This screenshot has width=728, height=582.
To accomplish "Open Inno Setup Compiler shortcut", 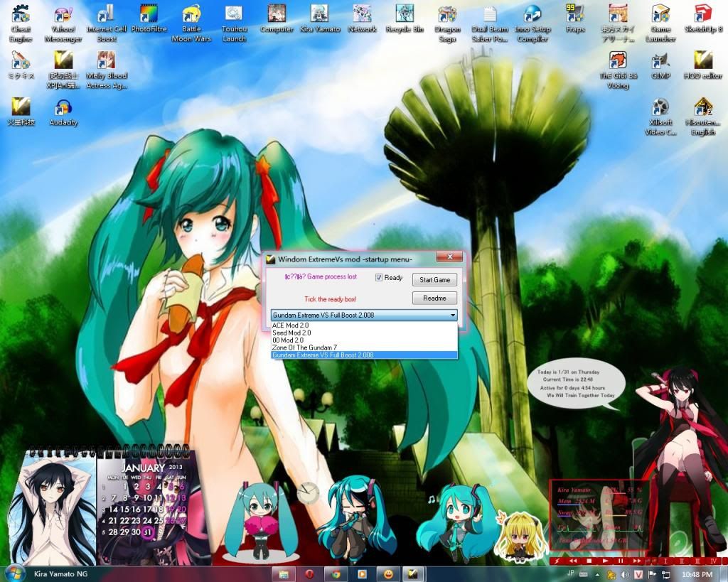I will pyautogui.click(x=532, y=24).
